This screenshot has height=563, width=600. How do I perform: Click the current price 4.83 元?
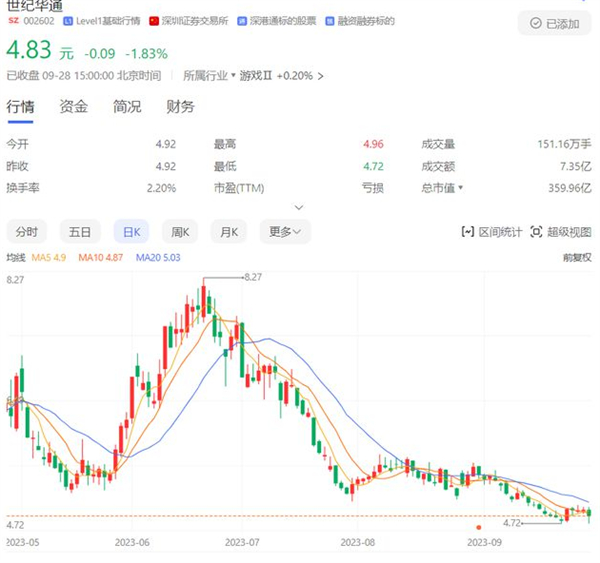click(x=40, y=51)
